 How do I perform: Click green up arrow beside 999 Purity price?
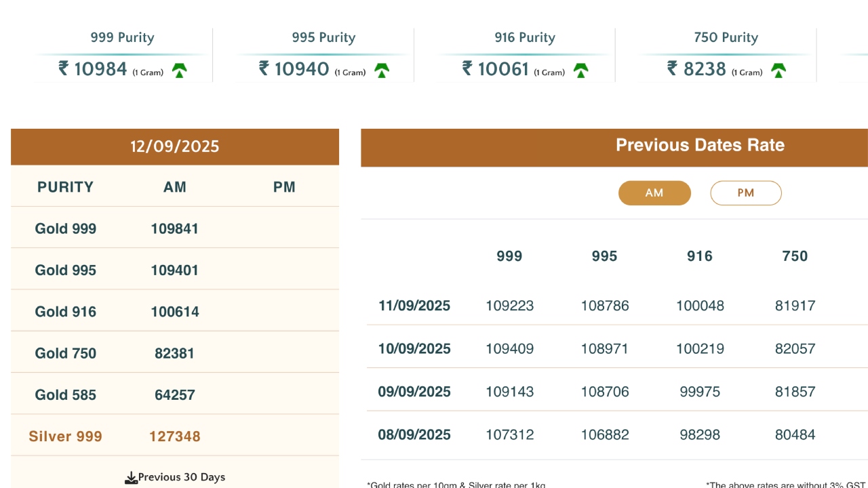(179, 70)
